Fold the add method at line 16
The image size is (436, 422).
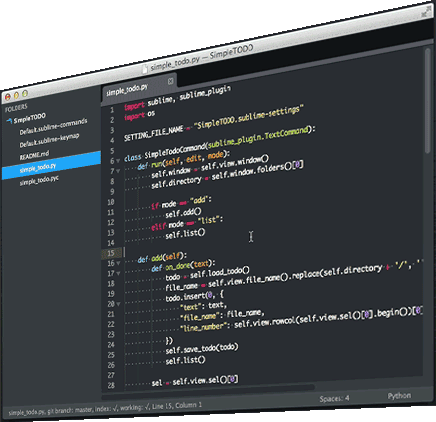(x=118, y=263)
